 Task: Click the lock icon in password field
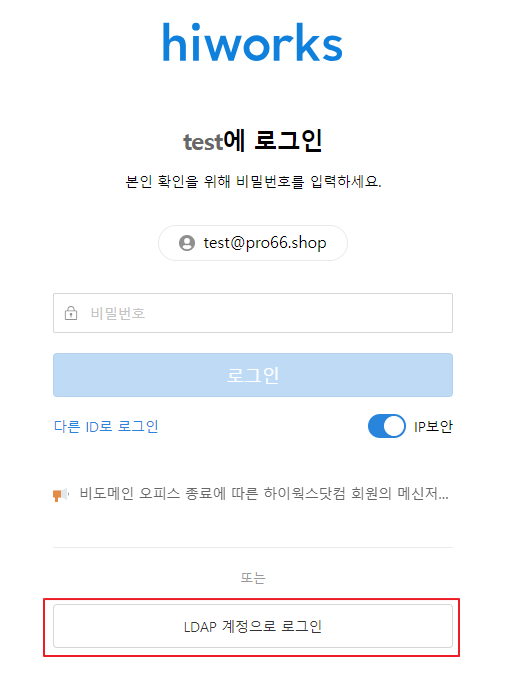(71, 313)
